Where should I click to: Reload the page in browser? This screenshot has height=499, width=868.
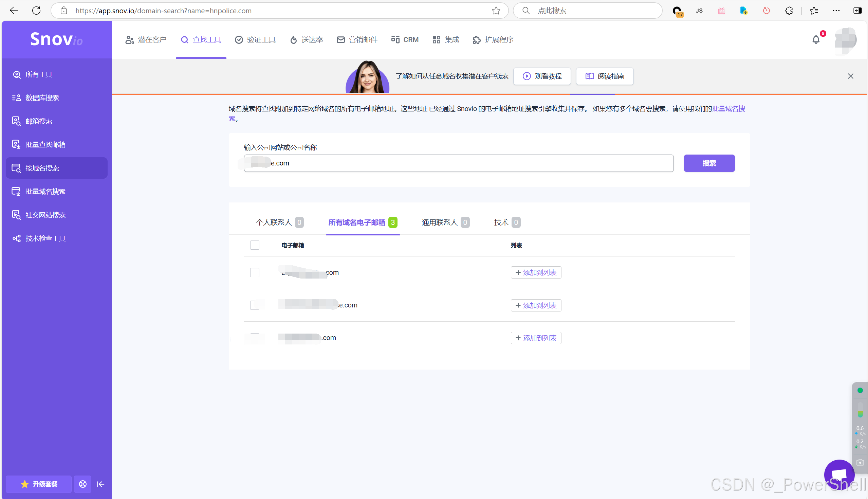pyautogui.click(x=36, y=11)
